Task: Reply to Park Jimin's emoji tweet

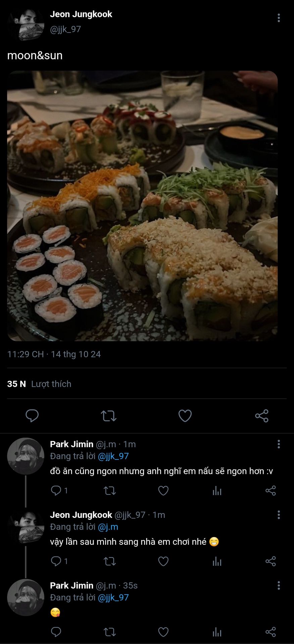Action: 56,632
